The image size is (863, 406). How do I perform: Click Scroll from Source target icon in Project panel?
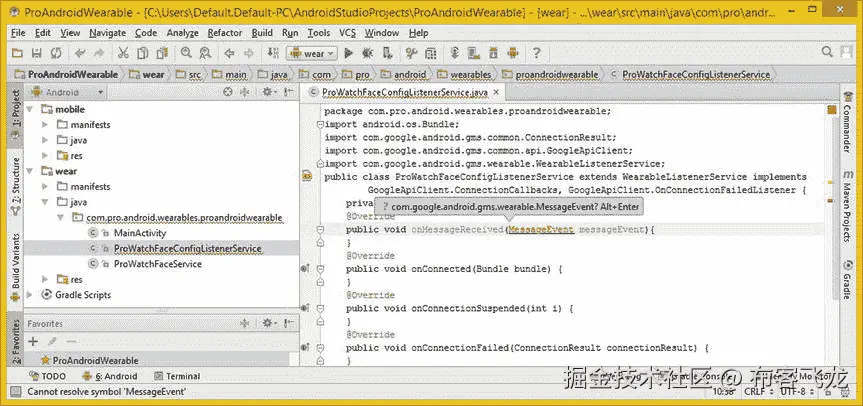[x=228, y=92]
